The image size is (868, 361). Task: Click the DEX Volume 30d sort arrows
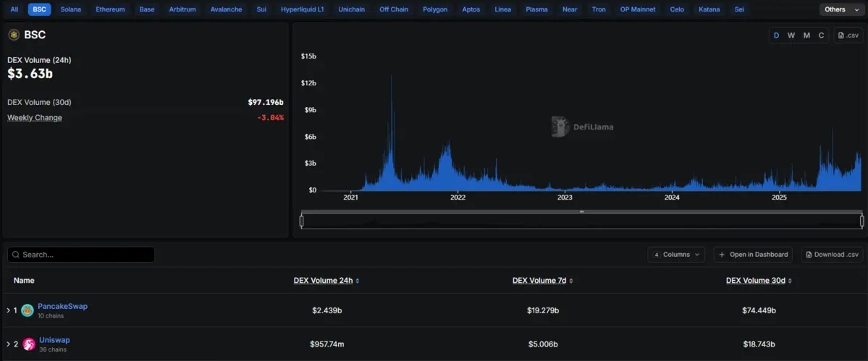[x=791, y=281]
